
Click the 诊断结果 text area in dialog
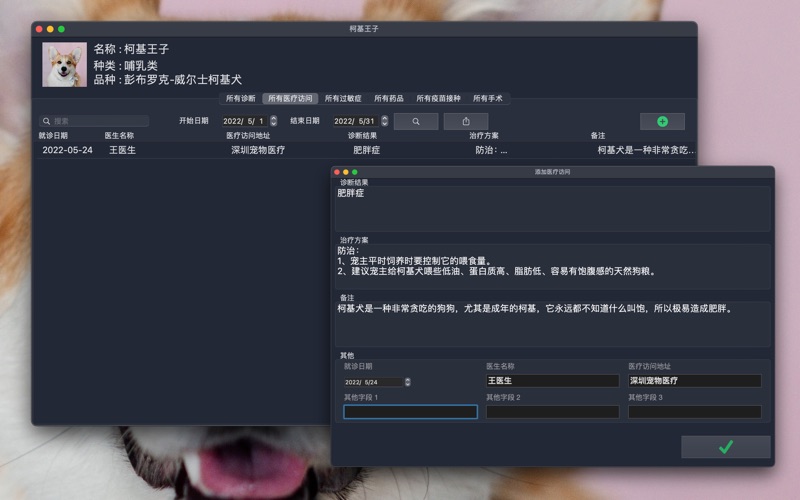(553, 209)
